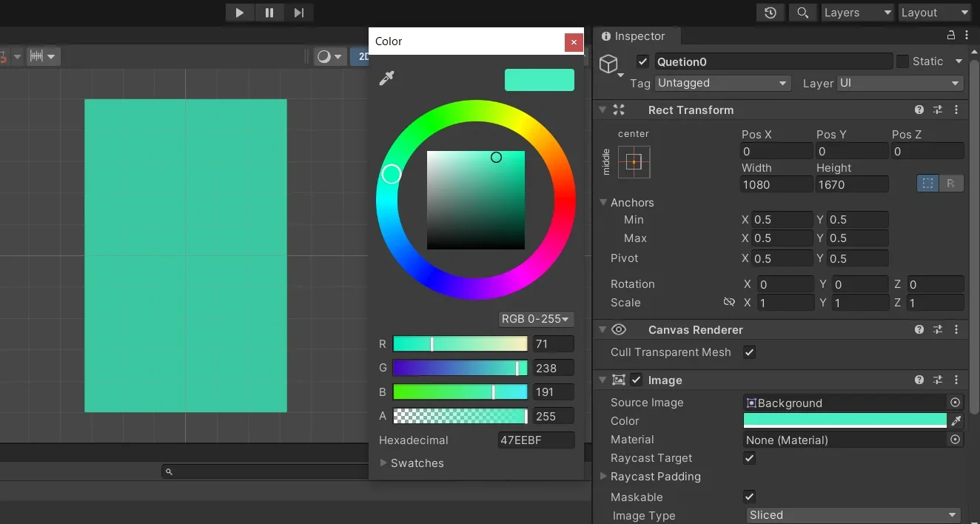The width and height of the screenshot is (980, 524).
Task: Open the Layer dropdown showing UI
Action: [x=899, y=83]
